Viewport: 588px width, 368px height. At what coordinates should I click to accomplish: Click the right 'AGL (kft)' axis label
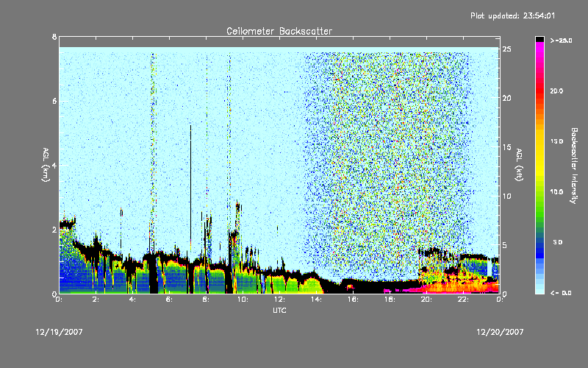519,165
